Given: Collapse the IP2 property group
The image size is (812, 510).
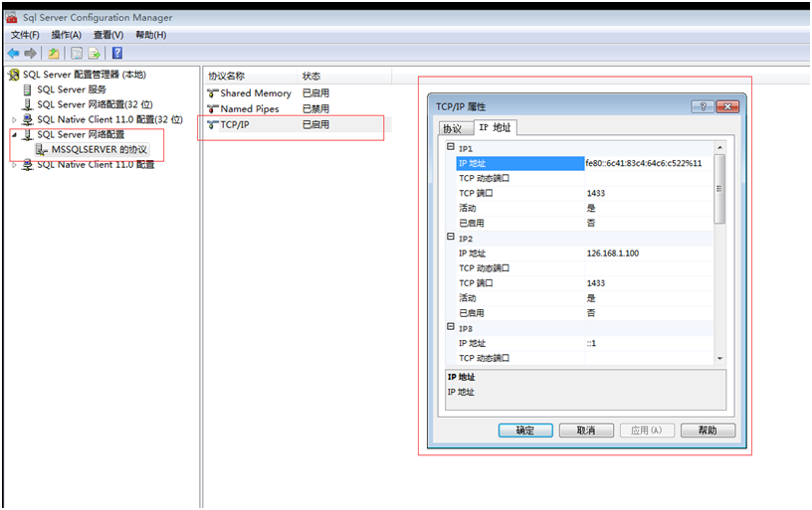Looking at the screenshot, I should click(451, 239).
